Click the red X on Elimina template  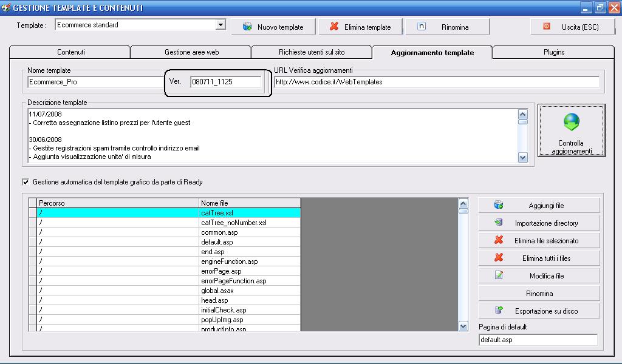335,26
